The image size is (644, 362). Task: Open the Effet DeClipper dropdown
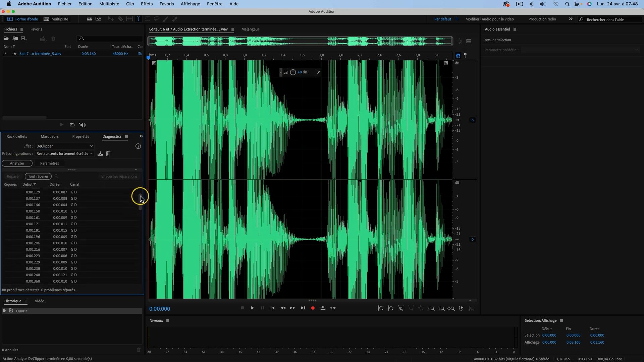pos(64,146)
